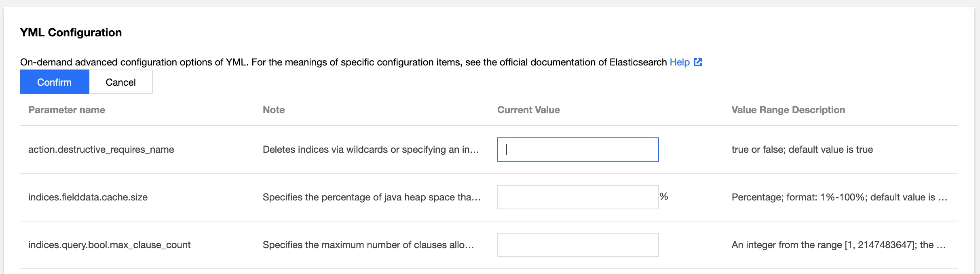Click the Cancel button
This screenshot has width=980, height=274.
coord(120,82)
